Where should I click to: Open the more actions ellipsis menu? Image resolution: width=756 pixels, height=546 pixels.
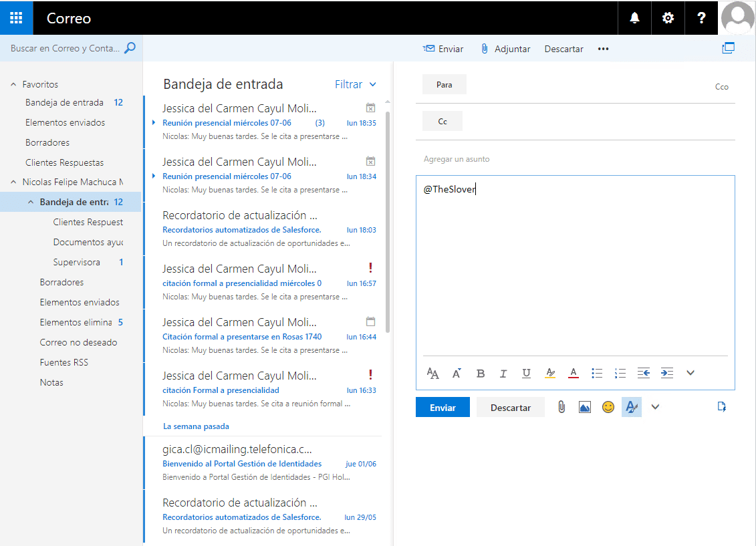tap(603, 49)
